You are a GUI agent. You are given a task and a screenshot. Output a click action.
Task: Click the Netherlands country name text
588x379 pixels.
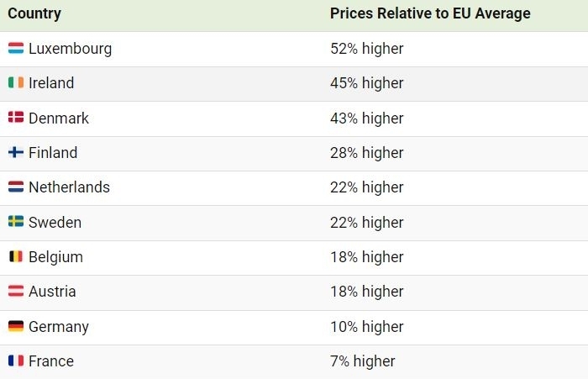(x=69, y=187)
